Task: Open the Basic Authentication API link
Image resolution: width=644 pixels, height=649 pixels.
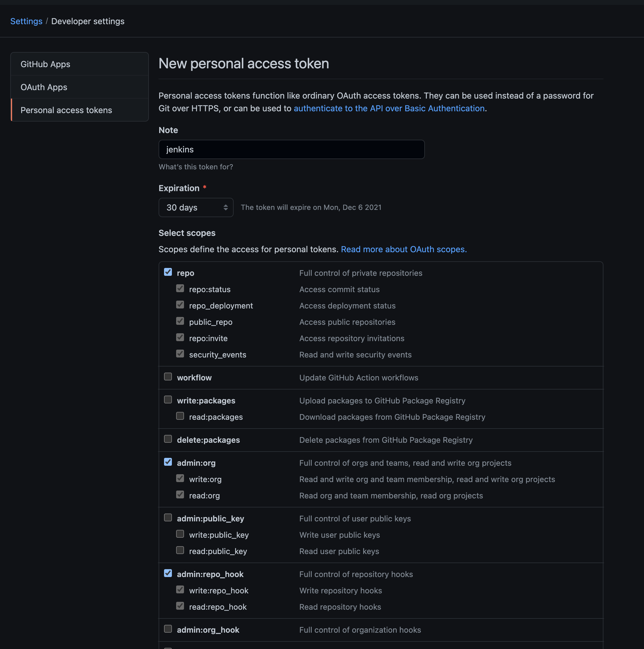Action: pos(389,109)
